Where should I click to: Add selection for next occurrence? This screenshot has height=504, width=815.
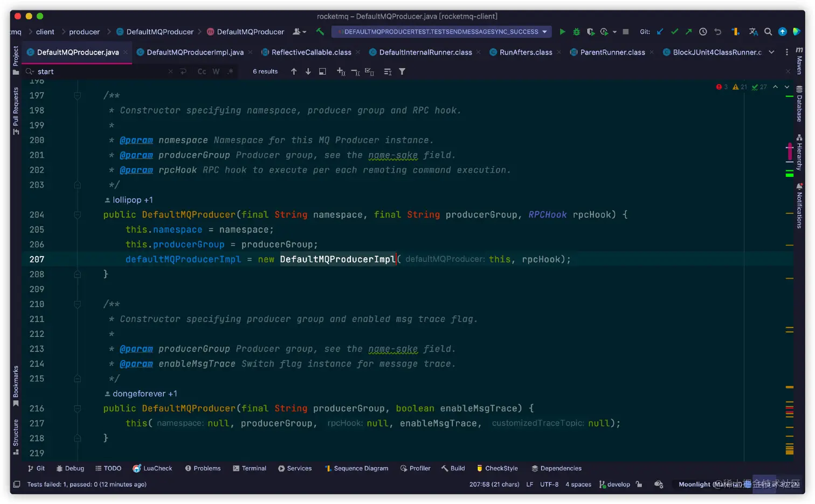coord(341,72)
